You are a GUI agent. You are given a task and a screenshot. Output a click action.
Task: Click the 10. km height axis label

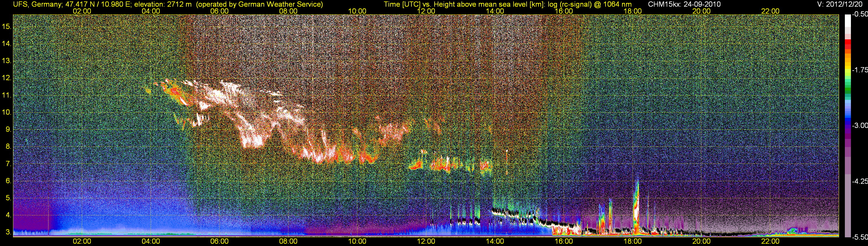[x=7, y=112]
